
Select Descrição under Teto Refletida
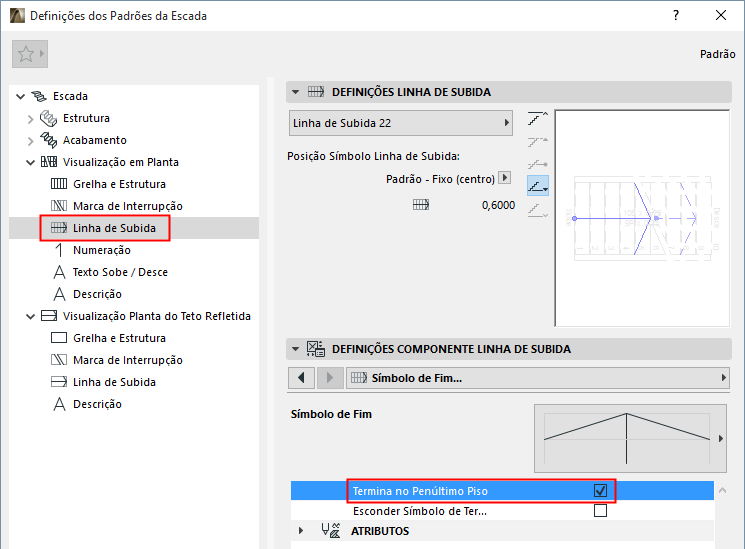point(97,404)
